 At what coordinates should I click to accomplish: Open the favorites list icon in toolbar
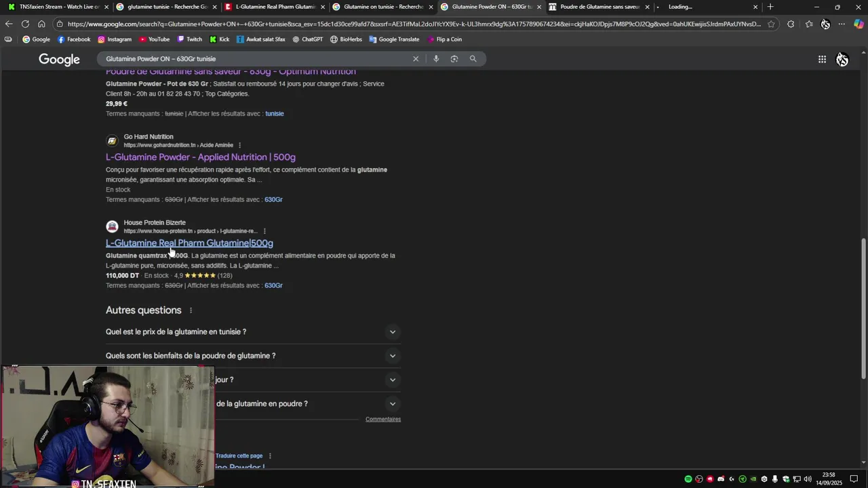coord(809,24)
